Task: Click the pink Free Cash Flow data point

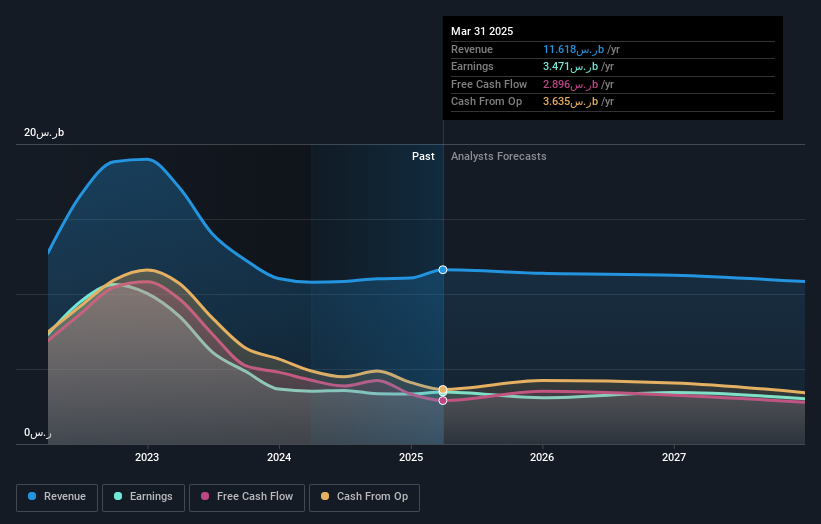Action: click(443, 400)
